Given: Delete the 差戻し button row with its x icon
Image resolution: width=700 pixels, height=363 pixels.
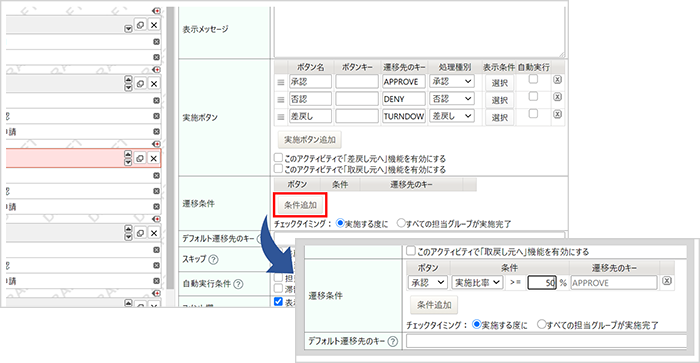Looking at the screenshot, I should pos(557,115).
